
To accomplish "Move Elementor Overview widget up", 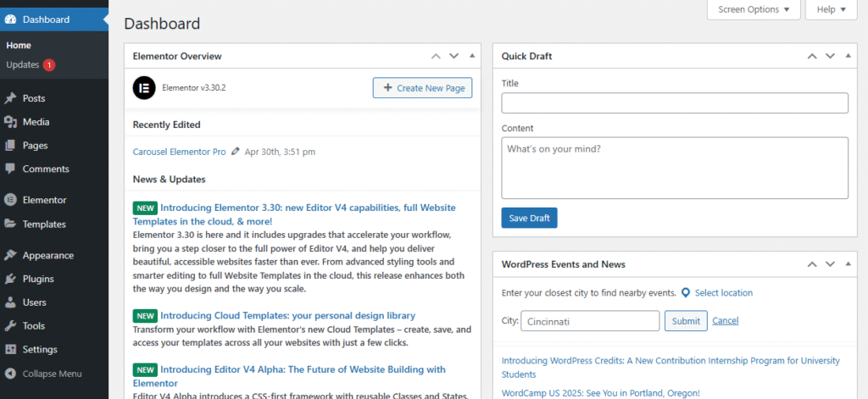I will [437, 56].
